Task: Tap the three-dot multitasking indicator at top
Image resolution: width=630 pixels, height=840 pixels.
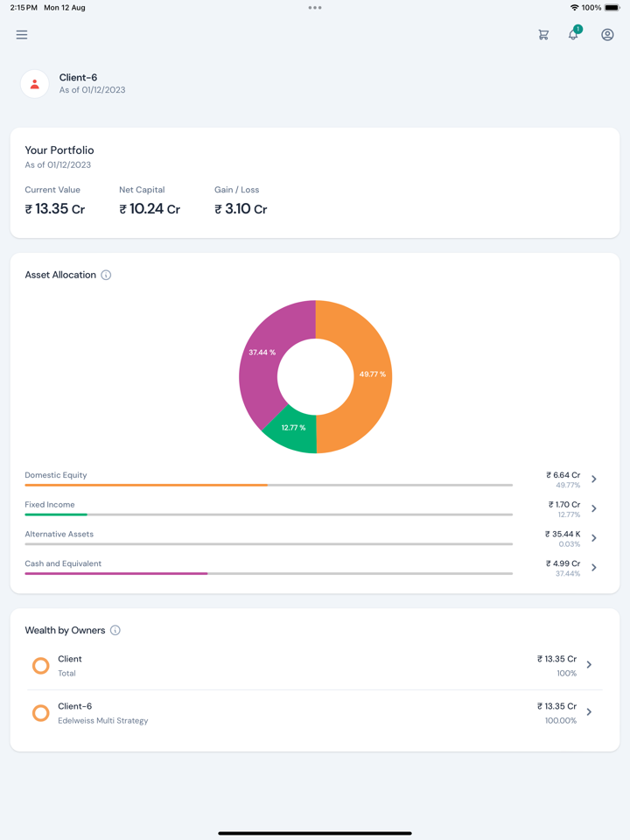Action: [315, 8]
